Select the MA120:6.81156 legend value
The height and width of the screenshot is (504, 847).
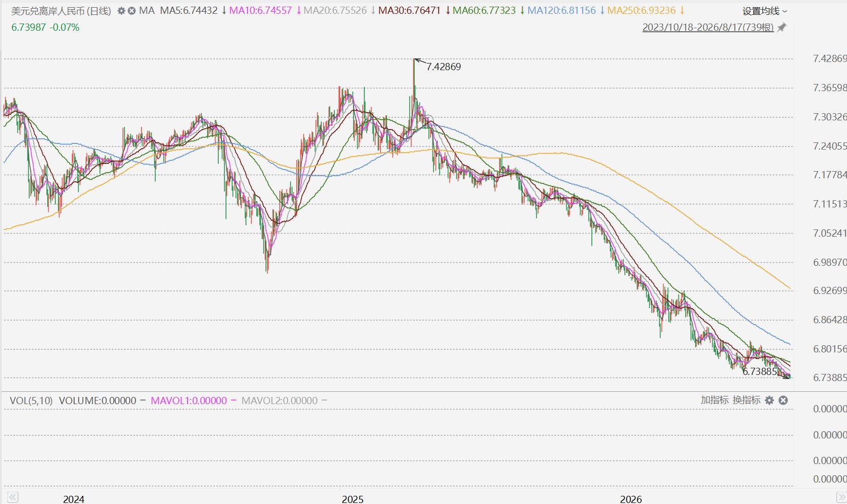(562, 11)
